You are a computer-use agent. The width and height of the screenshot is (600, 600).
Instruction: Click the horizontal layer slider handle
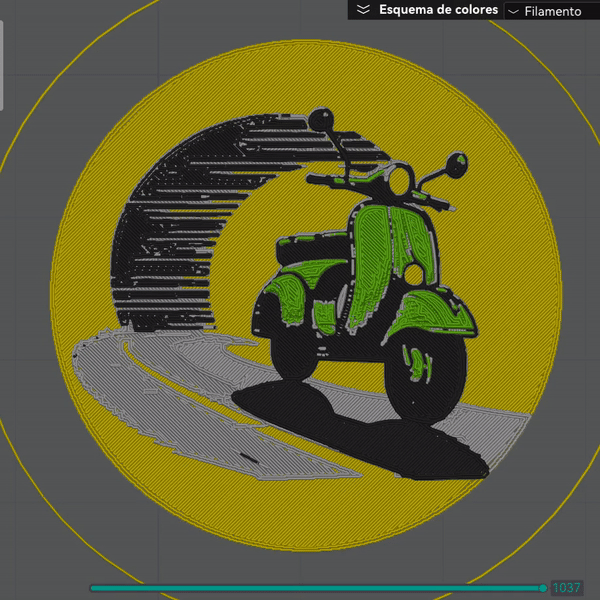coord(543,588)
